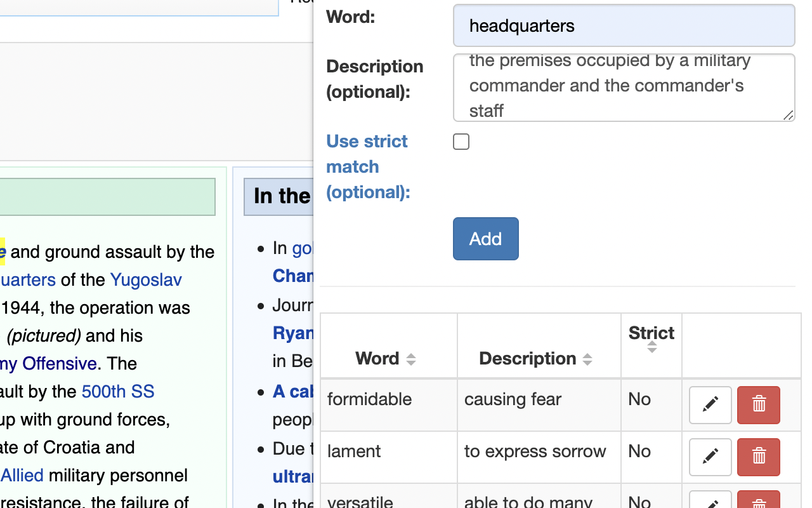Open the Offensive link
The width and height of the screenshot is (812, 508).
[x=49, y=363]
